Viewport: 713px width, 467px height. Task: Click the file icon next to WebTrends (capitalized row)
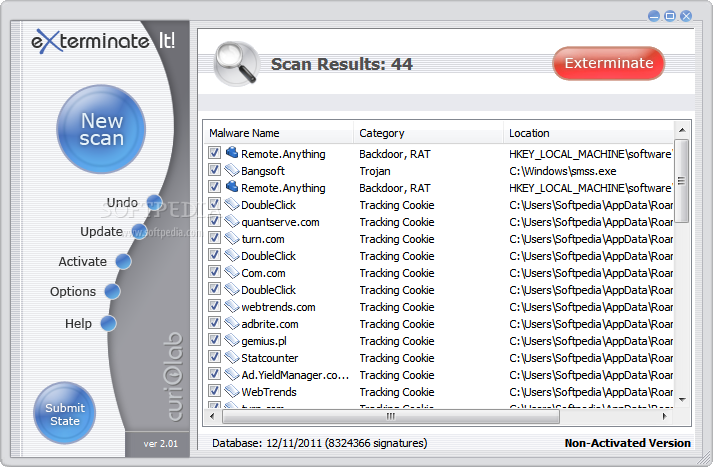(x=232, y=391)
